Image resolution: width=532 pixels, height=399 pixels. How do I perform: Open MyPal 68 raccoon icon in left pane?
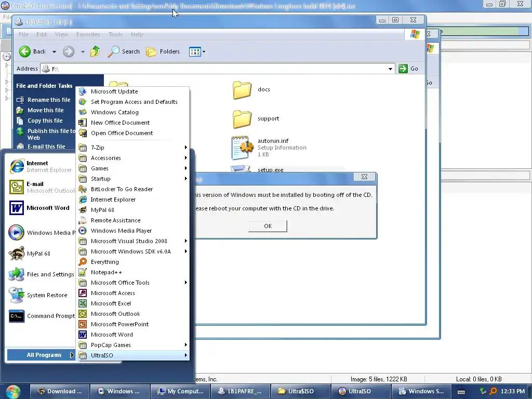(x=16, y=254)
